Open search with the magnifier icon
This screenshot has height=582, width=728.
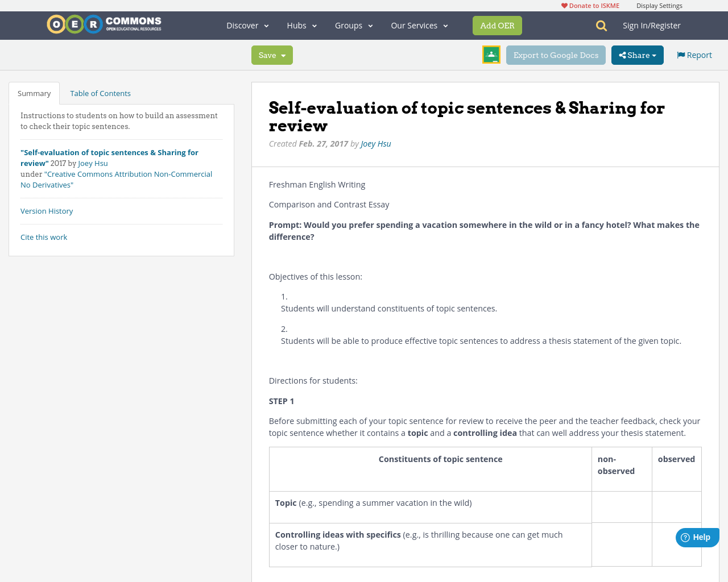601,26
